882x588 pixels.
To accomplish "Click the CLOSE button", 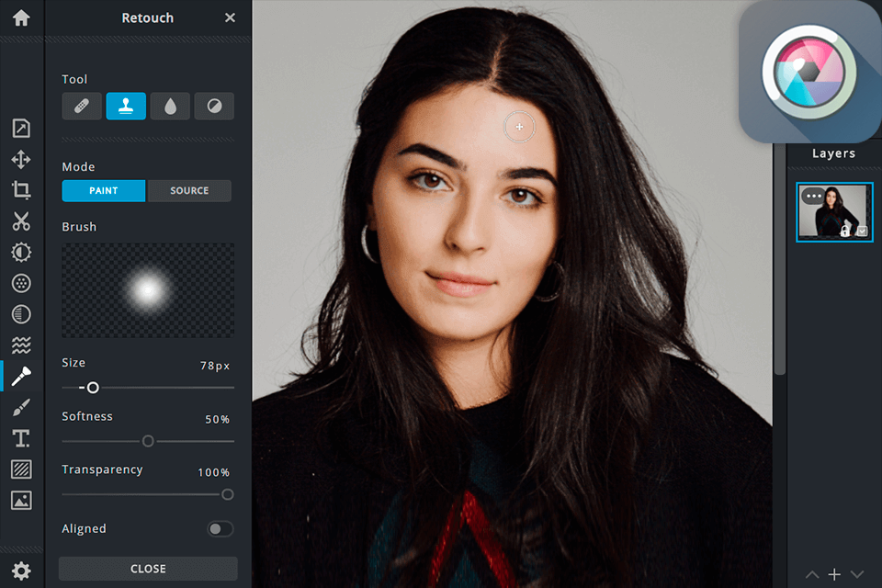I will pyautogui.click(x=148, y=569).
